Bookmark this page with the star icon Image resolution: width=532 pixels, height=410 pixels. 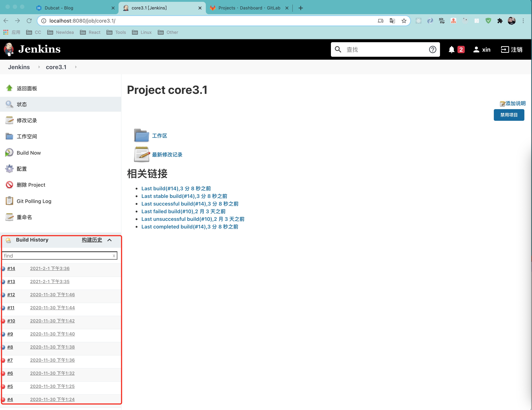click(x=404, y=21)
